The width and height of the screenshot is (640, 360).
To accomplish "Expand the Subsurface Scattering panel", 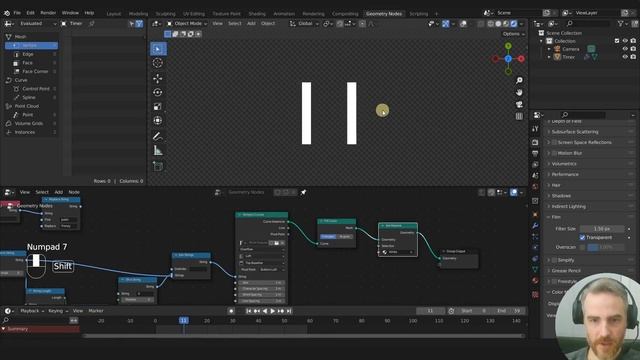I will click(575, 132).
